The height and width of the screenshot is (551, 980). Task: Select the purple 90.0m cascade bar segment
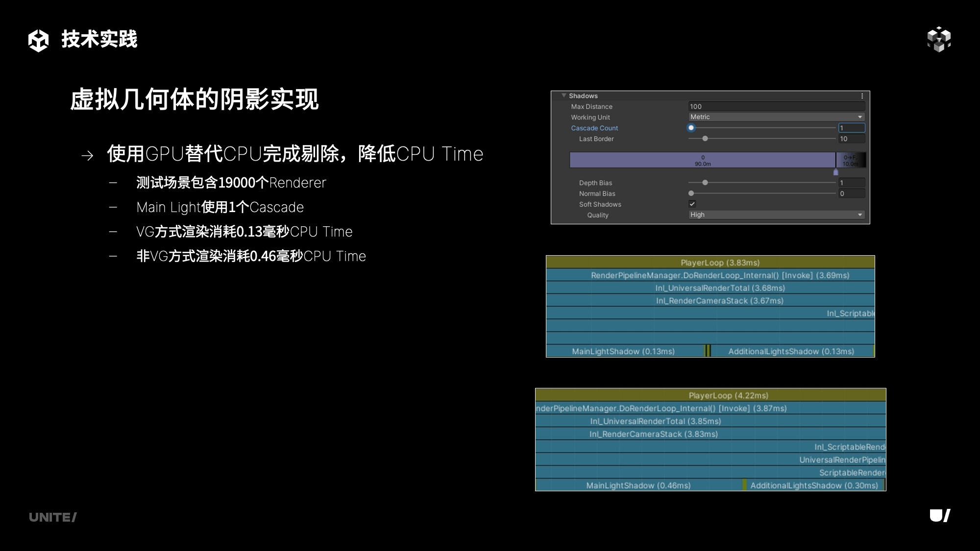[x=702, y=160]
